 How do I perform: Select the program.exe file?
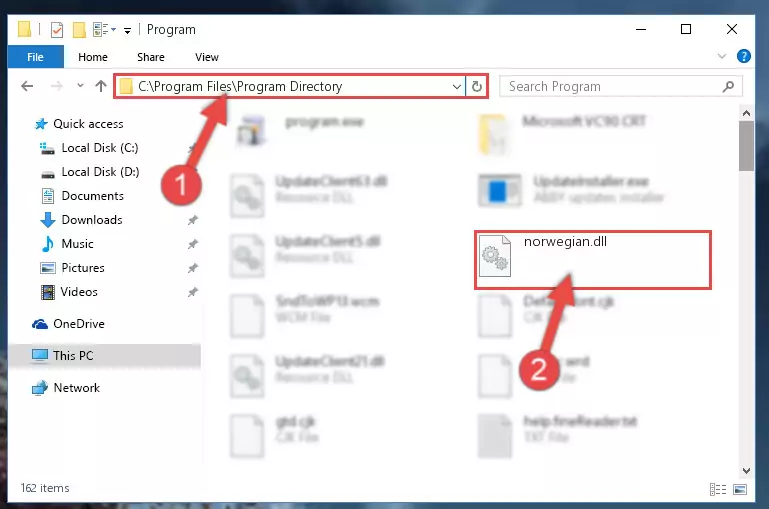point(302,131)
